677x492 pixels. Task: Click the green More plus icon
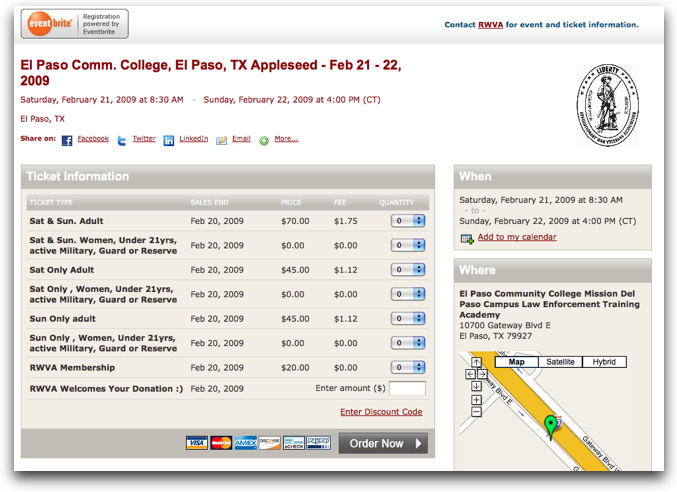click(264, 140)
